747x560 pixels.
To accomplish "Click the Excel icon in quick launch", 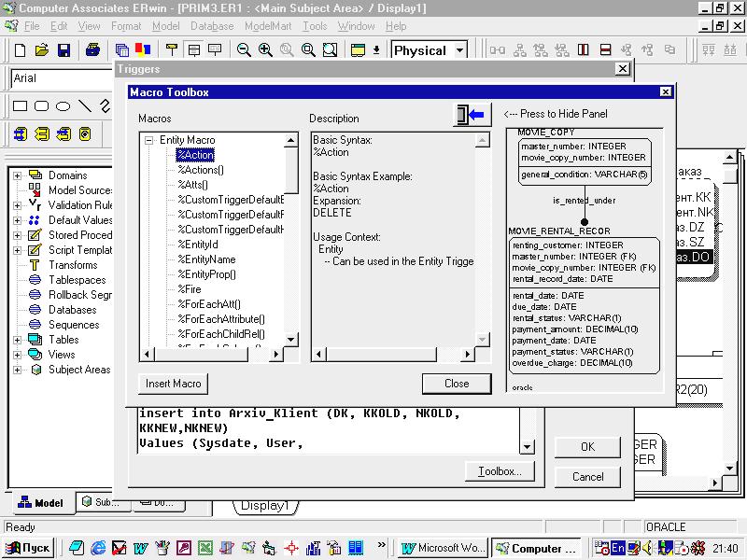I will [205, 548].
